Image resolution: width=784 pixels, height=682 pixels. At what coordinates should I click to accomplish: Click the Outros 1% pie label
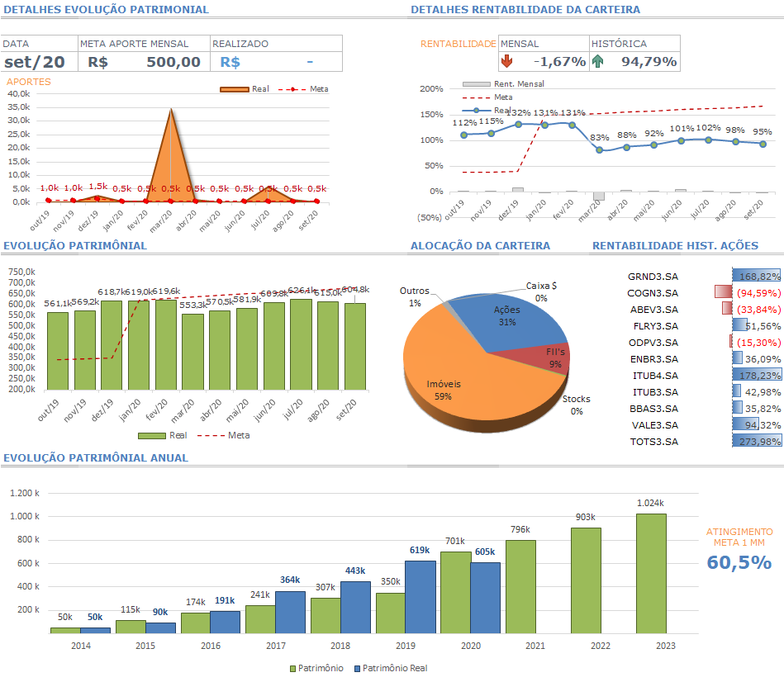click(415, 296)
